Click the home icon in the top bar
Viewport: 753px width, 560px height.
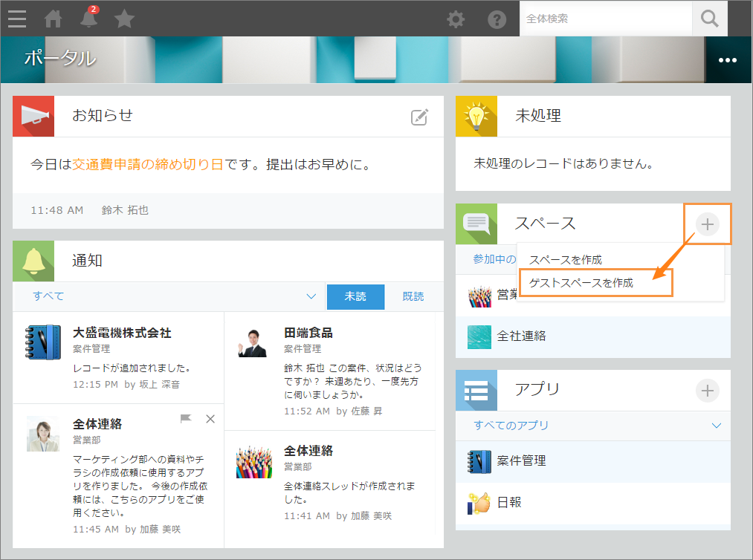point(52,19)
